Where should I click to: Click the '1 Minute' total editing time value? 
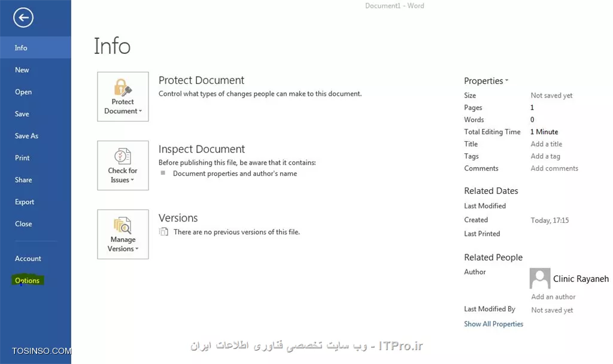pyautogui.click(x=544, y=132)
